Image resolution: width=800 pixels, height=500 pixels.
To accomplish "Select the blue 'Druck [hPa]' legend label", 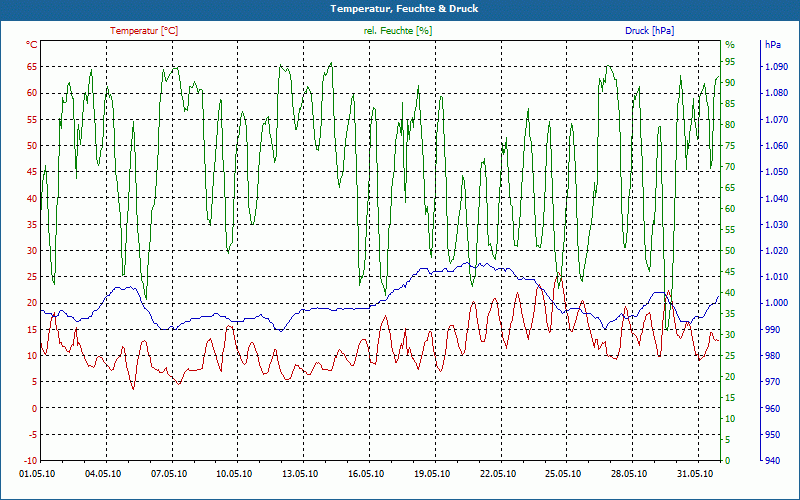I will point(649,31).
